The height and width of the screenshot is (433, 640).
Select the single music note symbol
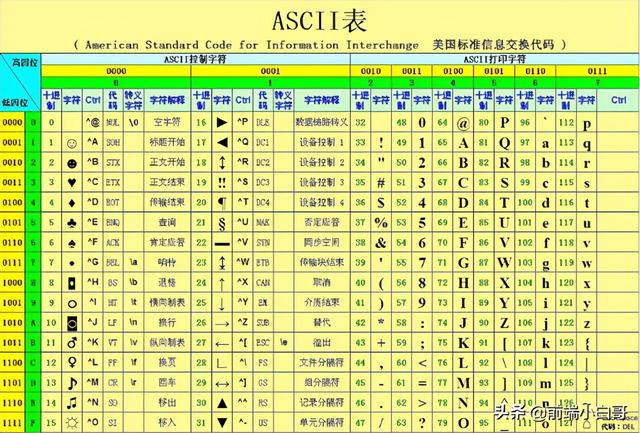coord(72,383)
